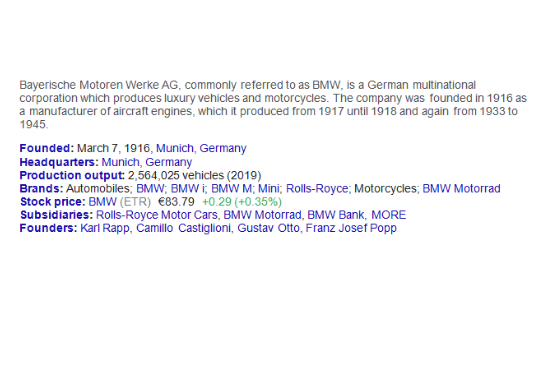
Task: Open the Rolls-Royce brand link
Action: point(317,189)
